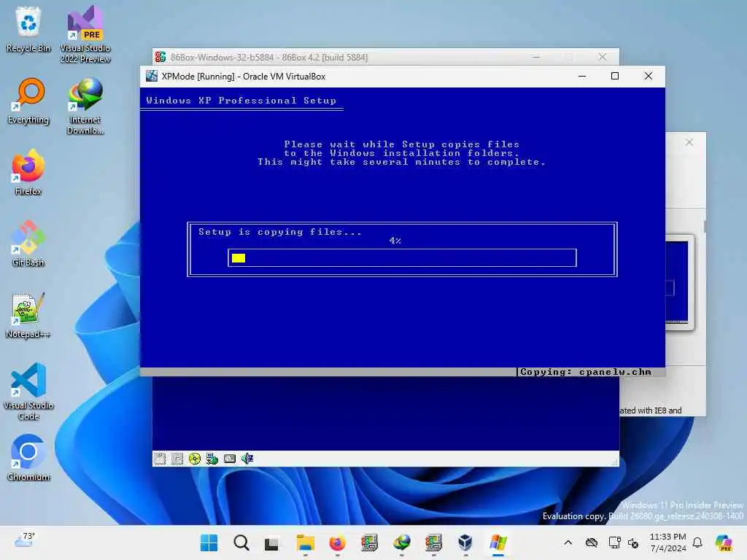Click the sound speaker icon in 86Box status bar
Viewport: 747px width, 560px height.
247,459
